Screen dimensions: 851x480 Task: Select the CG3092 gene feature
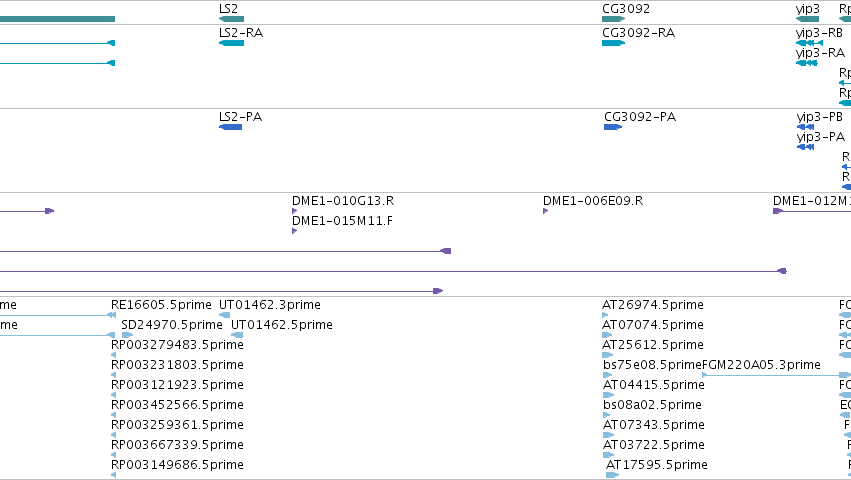626,9
